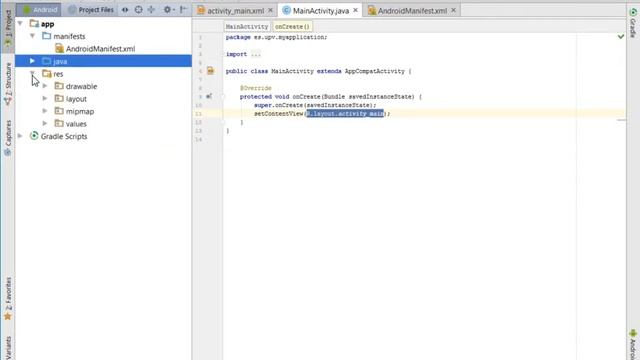Click the Gradle Scripts icon
The image size is (640, 360).
(x=34, y=136)
